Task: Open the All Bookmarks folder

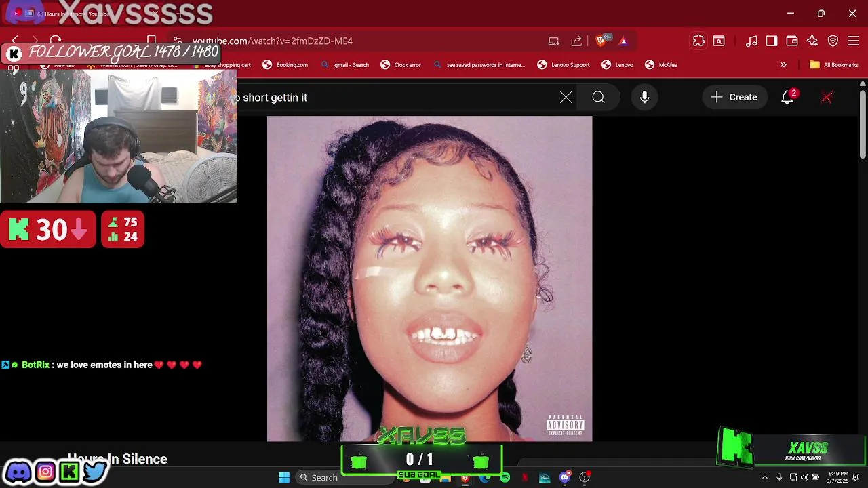Action: pyautogui.click(x=834, y=65)
